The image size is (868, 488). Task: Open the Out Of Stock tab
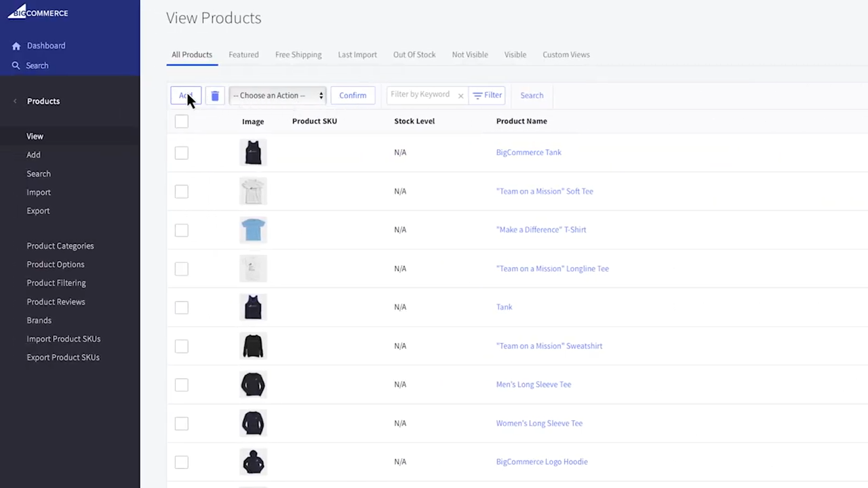(414, 54)
